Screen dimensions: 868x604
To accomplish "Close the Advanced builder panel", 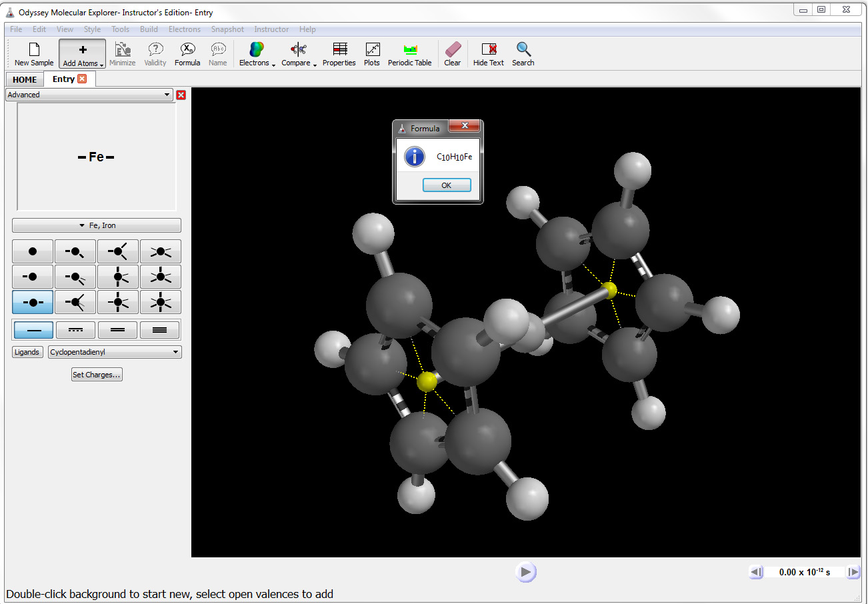I will pyautogui.click(x=181, y=95).
